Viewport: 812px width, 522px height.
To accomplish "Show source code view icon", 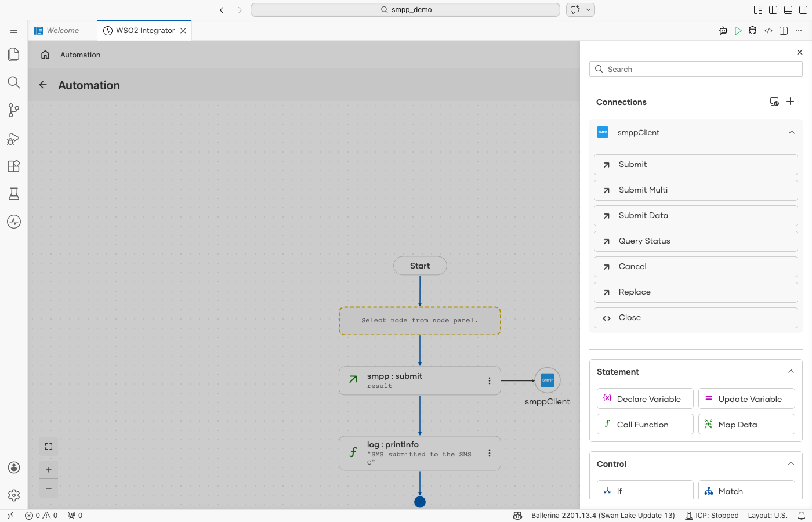I will [768, 31].
